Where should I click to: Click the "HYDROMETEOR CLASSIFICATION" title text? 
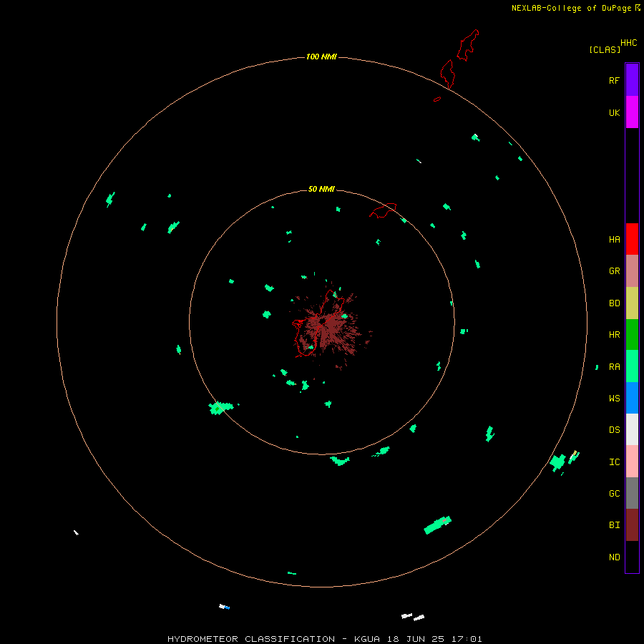pos(251,639)
